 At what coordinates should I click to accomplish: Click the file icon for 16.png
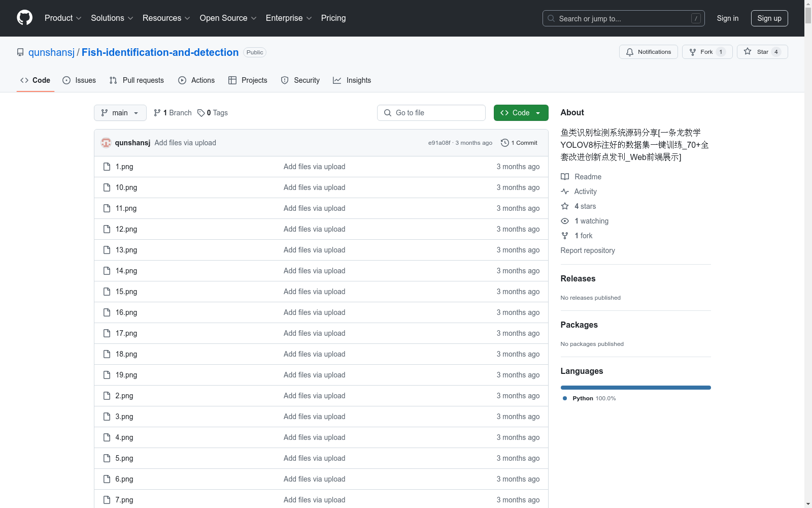pos(107,312)
